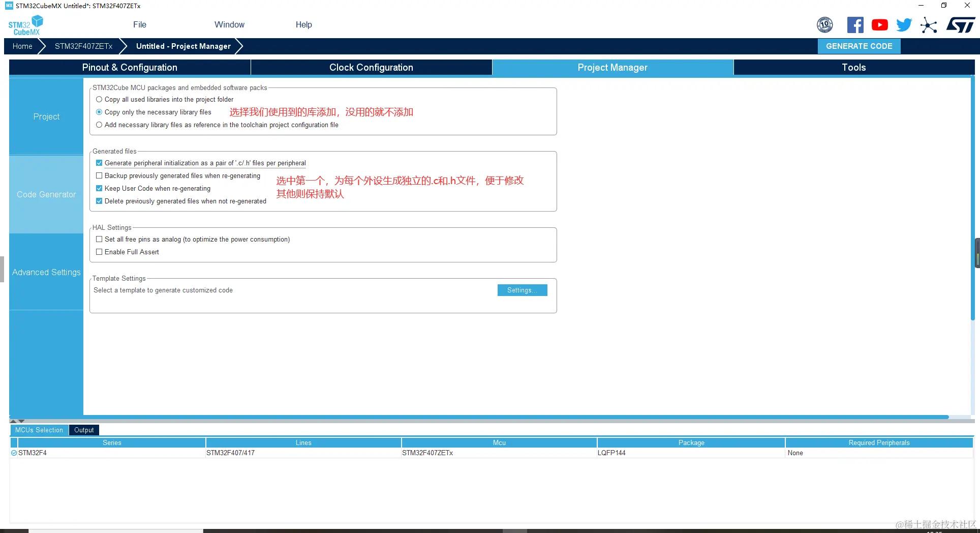Click the vertical scrollbar of the settings panel
980x533 pixels.
point(972,198)
